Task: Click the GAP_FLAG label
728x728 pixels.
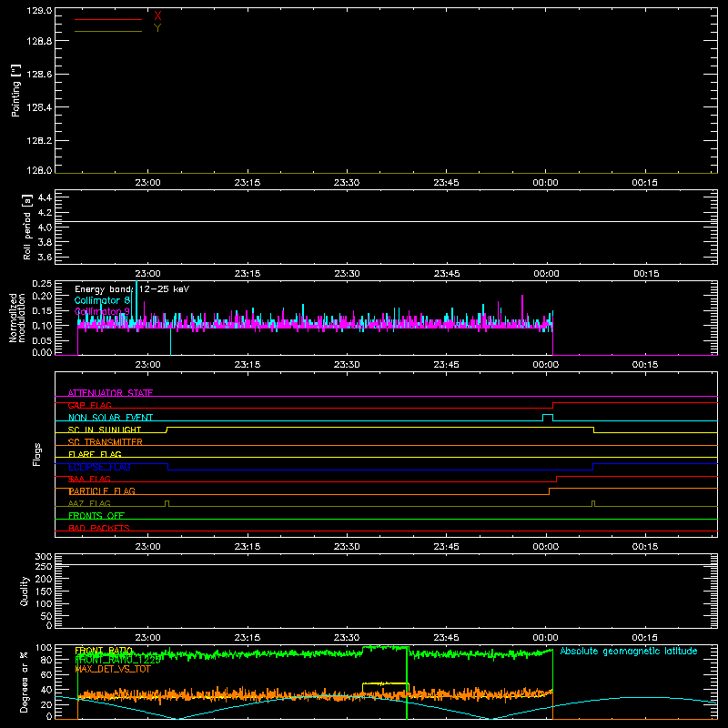Action: (89, 405)
